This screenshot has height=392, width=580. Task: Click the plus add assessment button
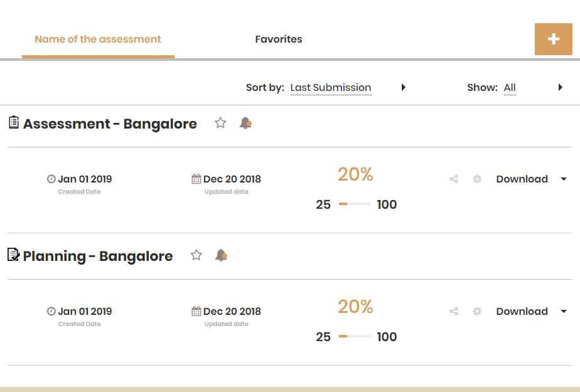pyautogui.click(x=554, y=39)
